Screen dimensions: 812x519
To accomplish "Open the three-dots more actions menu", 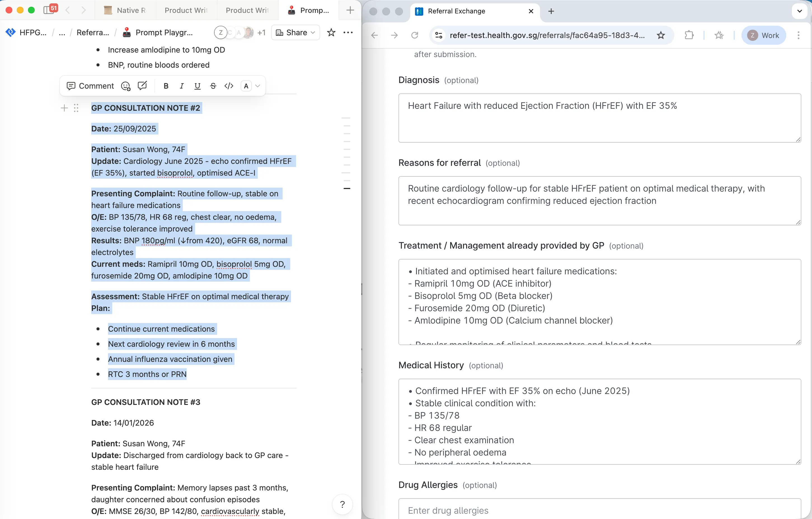I will 348,33.
